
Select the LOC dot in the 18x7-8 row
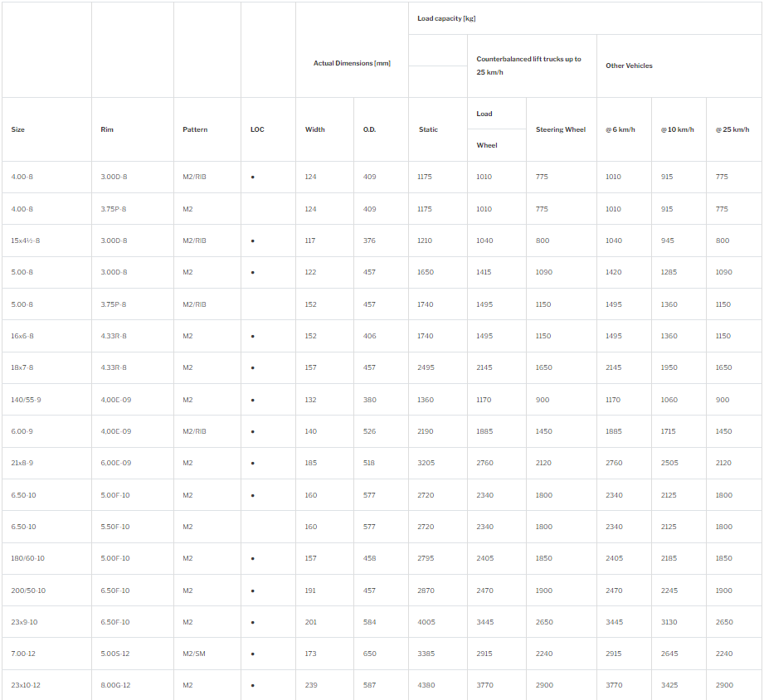(x=252, y=368)
